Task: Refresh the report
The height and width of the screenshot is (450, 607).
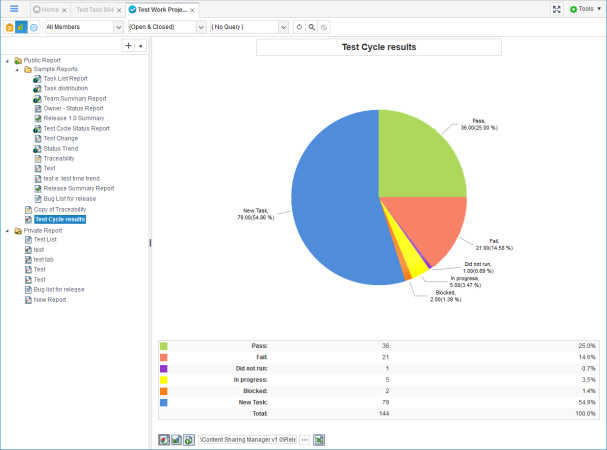Action: 299,27
